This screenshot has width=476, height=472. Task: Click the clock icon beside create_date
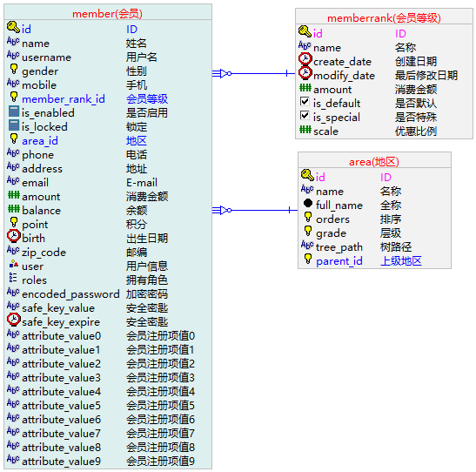[x=305, y=59]
